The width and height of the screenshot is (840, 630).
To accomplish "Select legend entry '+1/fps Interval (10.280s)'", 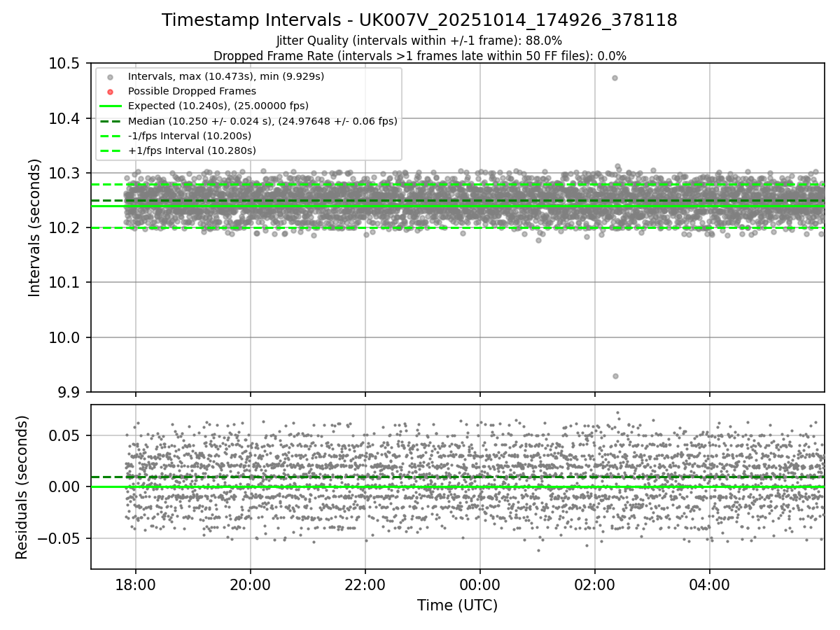I will 192,150.
